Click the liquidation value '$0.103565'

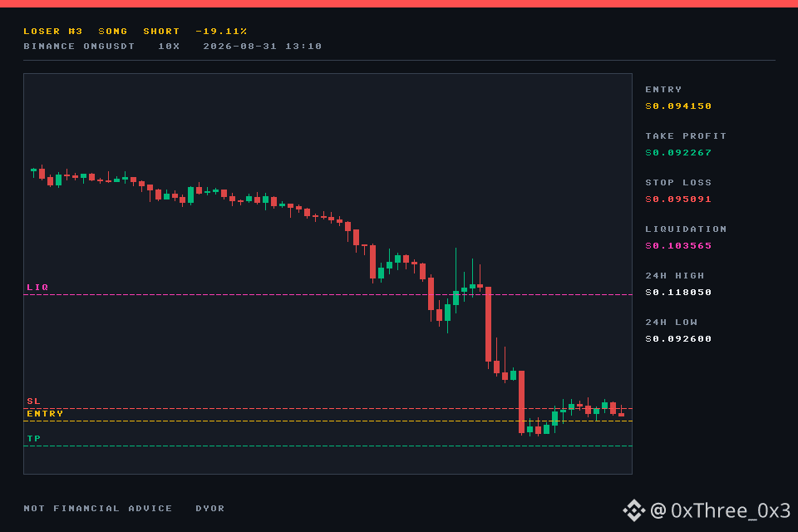(x=678, y=246)
